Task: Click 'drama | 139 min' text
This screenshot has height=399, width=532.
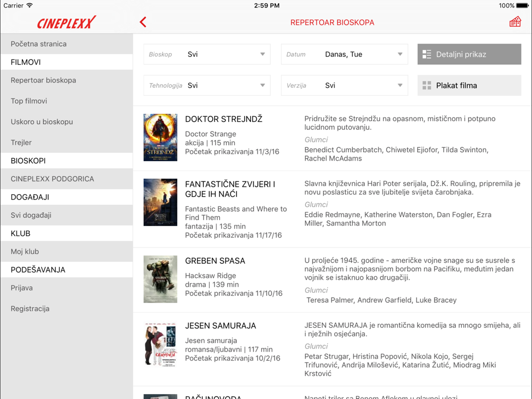Action: (x=212, y=285)
